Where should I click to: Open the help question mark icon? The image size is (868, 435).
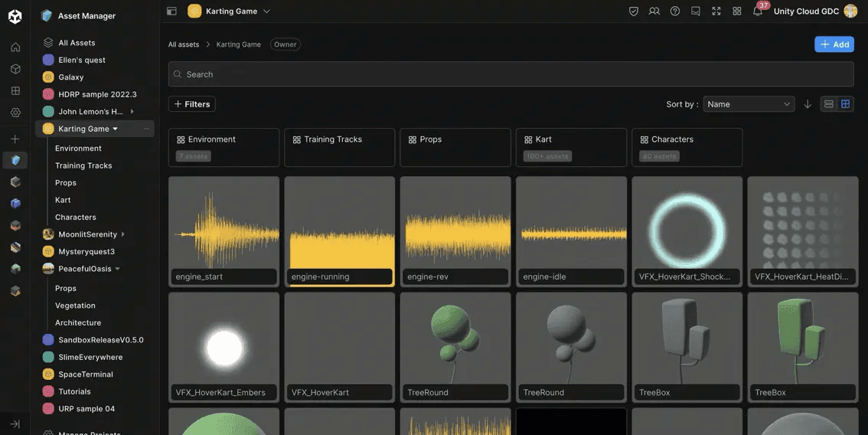coord(675,11)
